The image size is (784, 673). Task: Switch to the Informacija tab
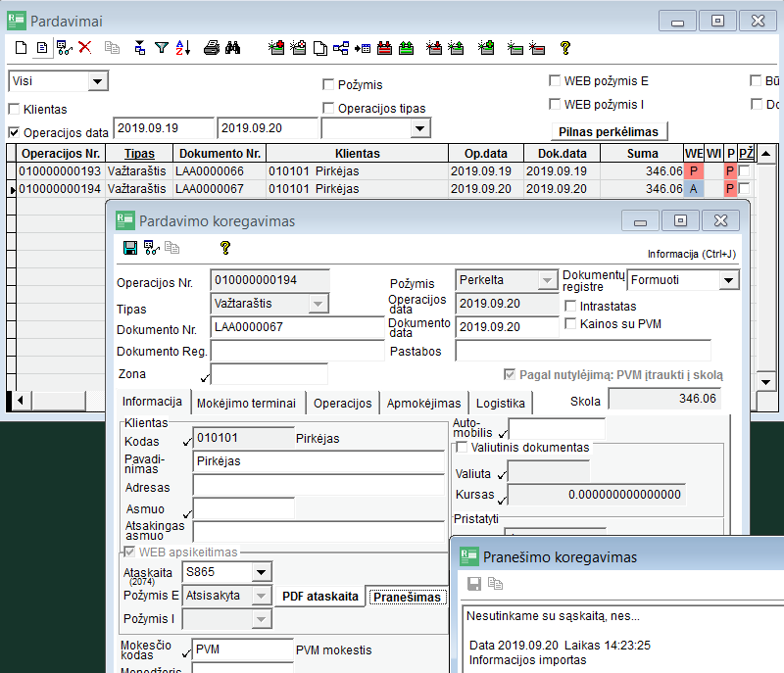pos(153,402)
